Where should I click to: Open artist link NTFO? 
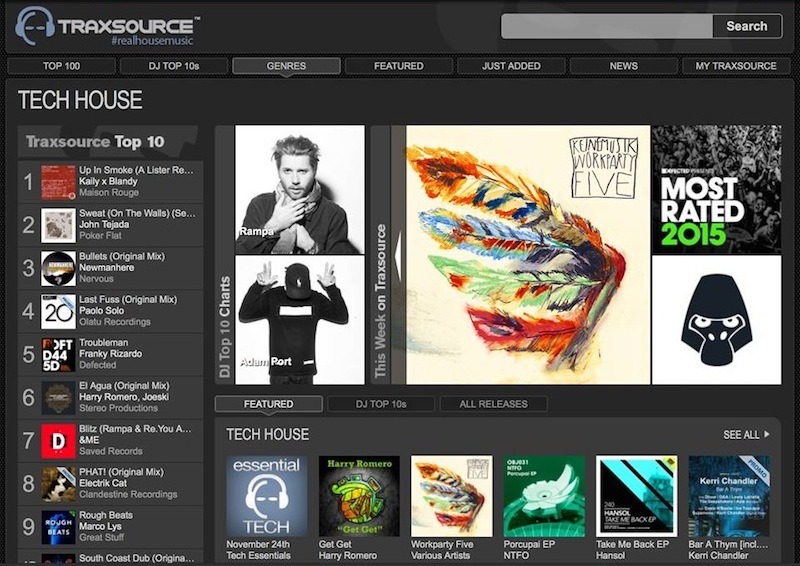click(516, 555)
